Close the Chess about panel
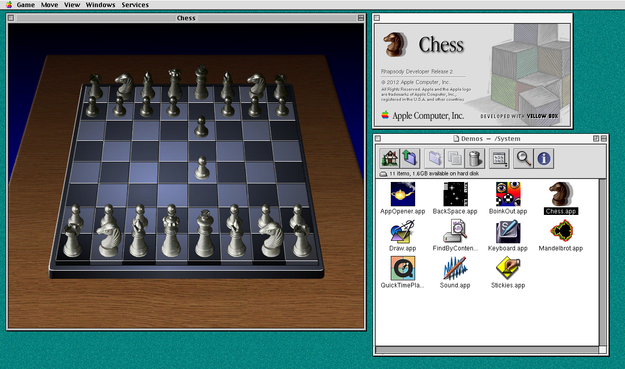This screenshot has width=625, height=369. (x=377, y=18)
